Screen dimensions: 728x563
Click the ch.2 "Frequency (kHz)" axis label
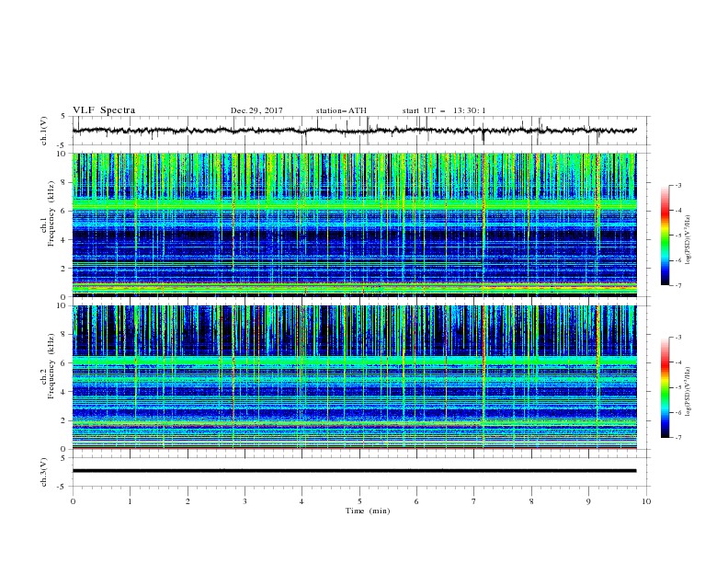51,366
